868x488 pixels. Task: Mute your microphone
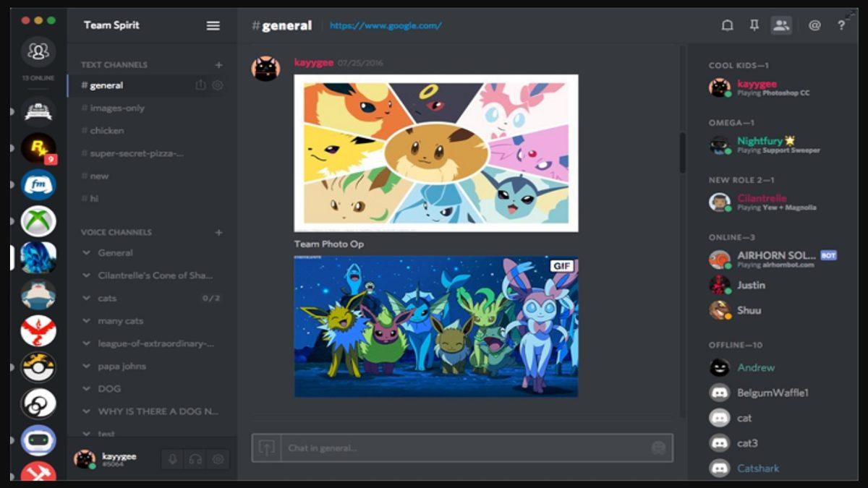click(x=171, y=459)
